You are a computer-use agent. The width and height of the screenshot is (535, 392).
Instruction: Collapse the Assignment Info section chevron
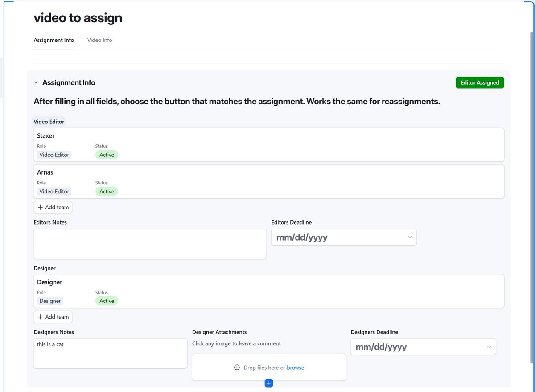pyautogui.click(x=36, y=83)
